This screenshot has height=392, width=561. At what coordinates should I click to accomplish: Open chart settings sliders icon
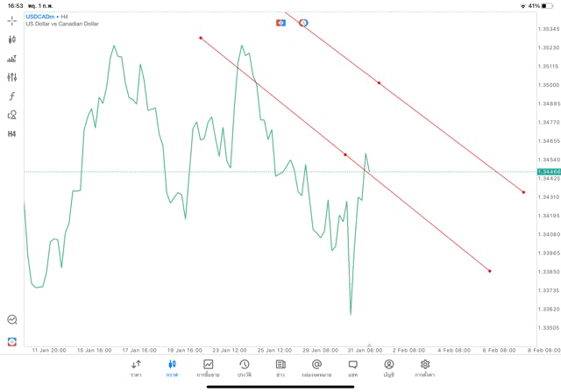(x=11, y=77)
